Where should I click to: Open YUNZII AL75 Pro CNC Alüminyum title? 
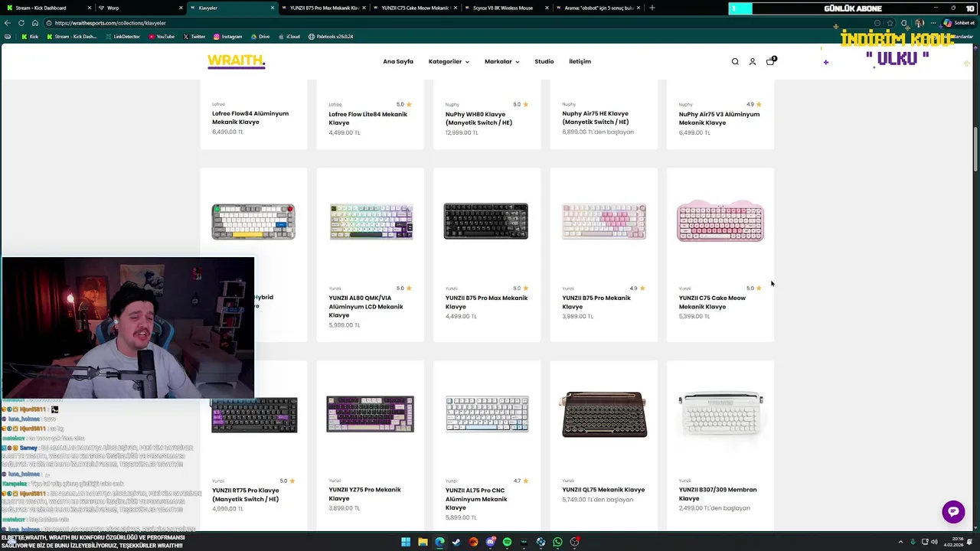click(476, 499)
